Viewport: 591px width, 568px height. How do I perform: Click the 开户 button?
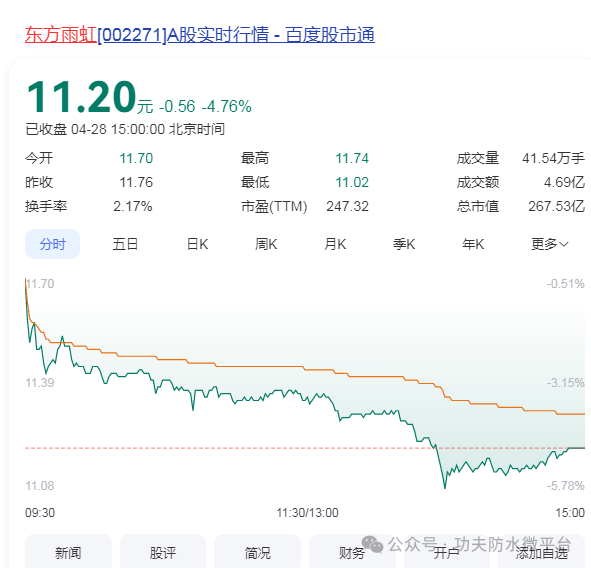pos(447,551)
